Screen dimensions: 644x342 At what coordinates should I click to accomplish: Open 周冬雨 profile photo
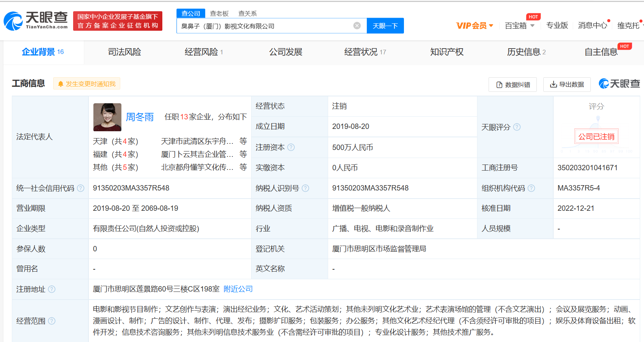(x=107, y=117)
